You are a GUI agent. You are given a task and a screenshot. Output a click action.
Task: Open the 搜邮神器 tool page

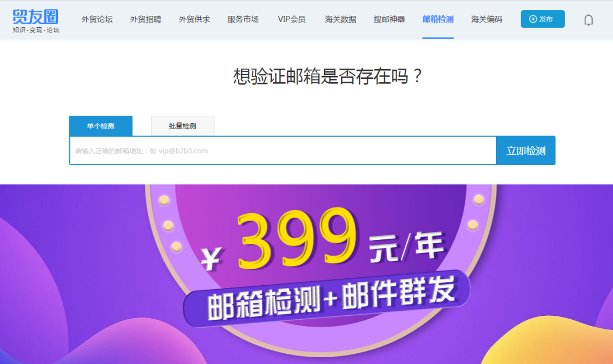pyautogui.click(x=389, y=19)
